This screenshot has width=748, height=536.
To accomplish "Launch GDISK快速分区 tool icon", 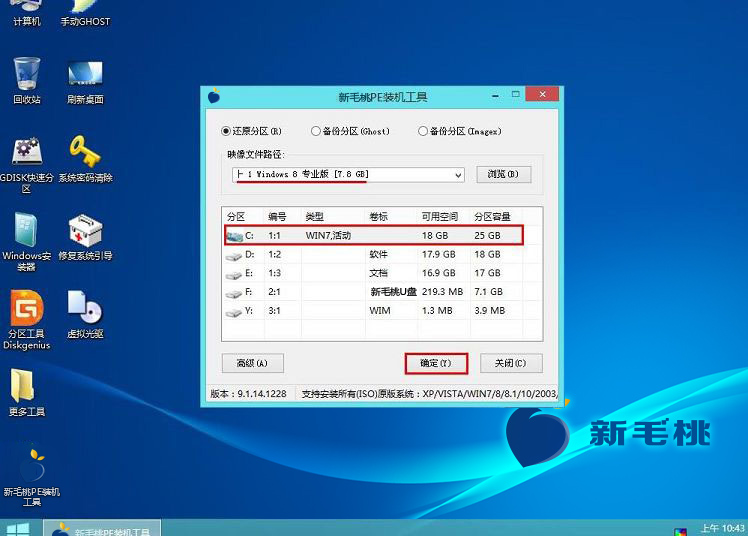I will (x=27, y=165).
